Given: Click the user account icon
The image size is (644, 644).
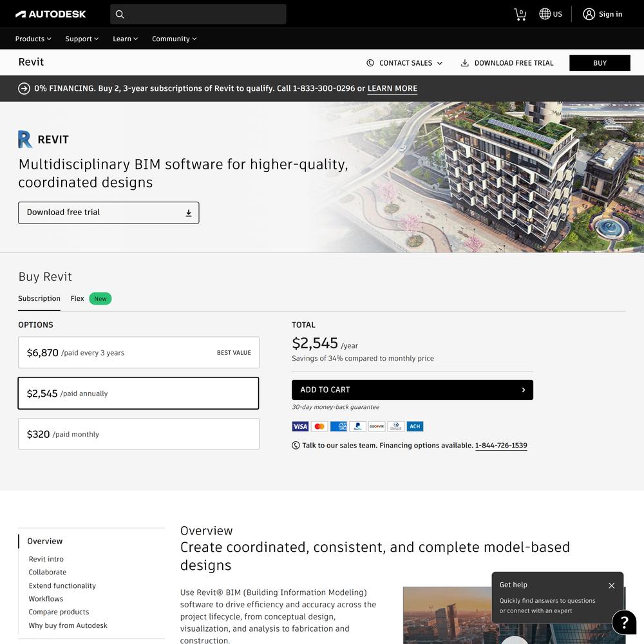Looking at the screenshot, I should [x=589, y=14].
